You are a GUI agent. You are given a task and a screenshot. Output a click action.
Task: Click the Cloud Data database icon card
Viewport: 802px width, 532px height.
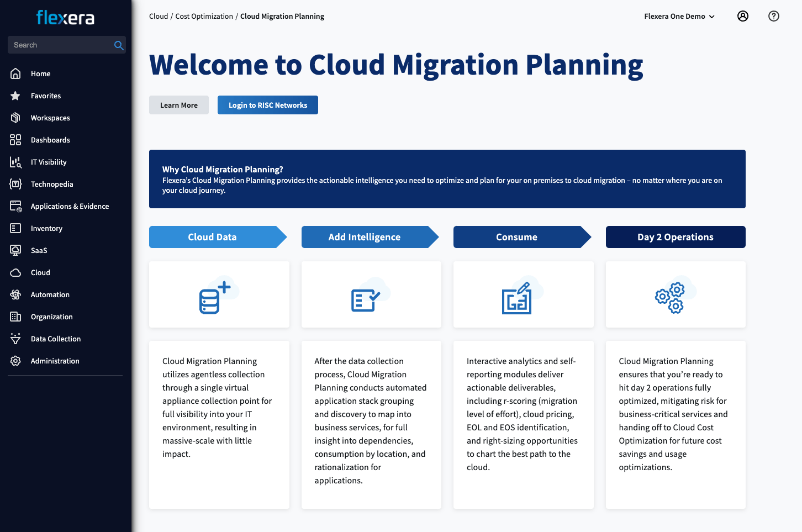click(219, 294)
